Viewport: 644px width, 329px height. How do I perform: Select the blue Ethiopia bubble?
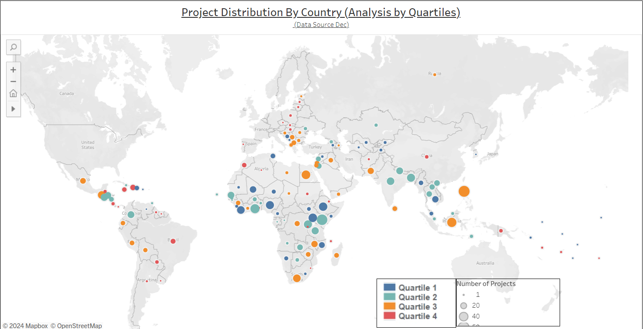pyautogui.click(x=323, y=207)
